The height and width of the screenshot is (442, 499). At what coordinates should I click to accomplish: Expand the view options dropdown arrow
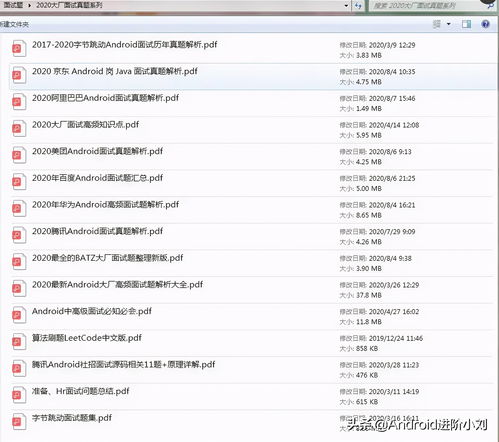pyautogui.click(x=449, y=24)
